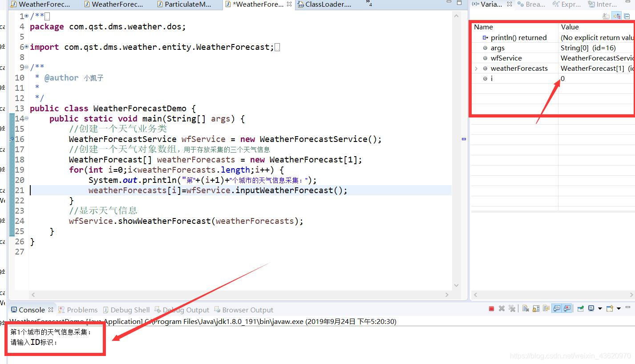Switch to the Problems tab

pos(78,310)
